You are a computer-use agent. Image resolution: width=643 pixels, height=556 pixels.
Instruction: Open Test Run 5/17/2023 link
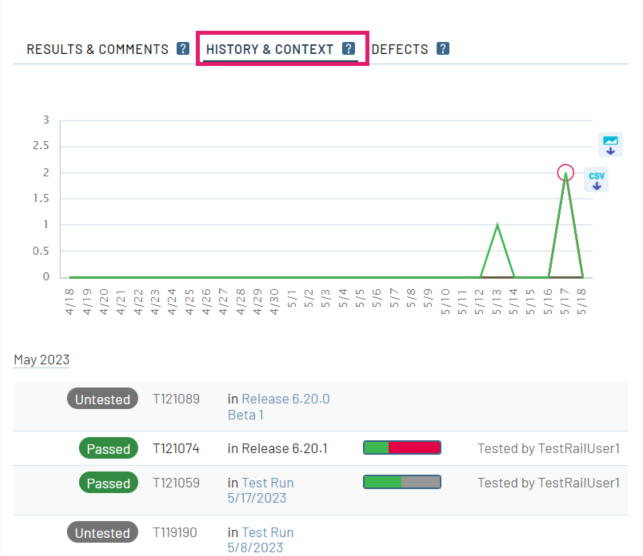pyautogui.click(x=267, y=490)
